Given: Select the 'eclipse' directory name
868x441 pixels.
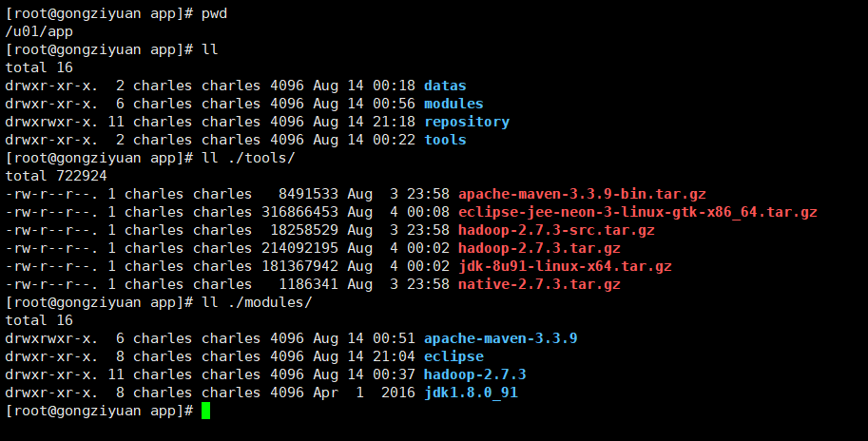Looking at the screenshot, I should [x=453, y=357].
